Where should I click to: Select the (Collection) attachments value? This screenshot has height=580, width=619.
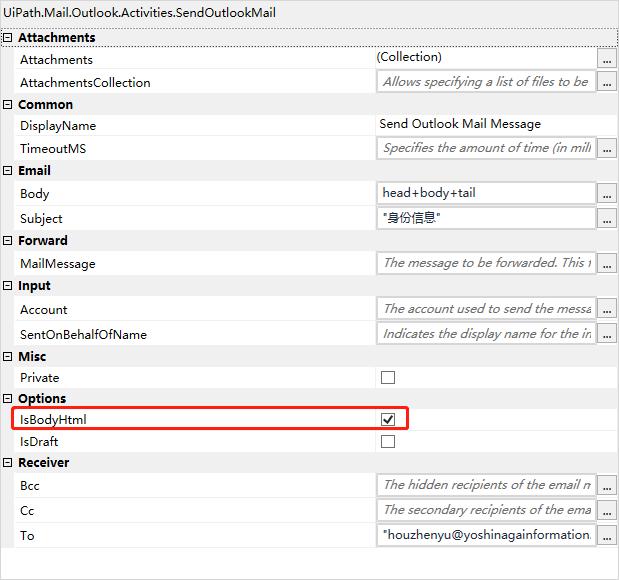point(409,57)
